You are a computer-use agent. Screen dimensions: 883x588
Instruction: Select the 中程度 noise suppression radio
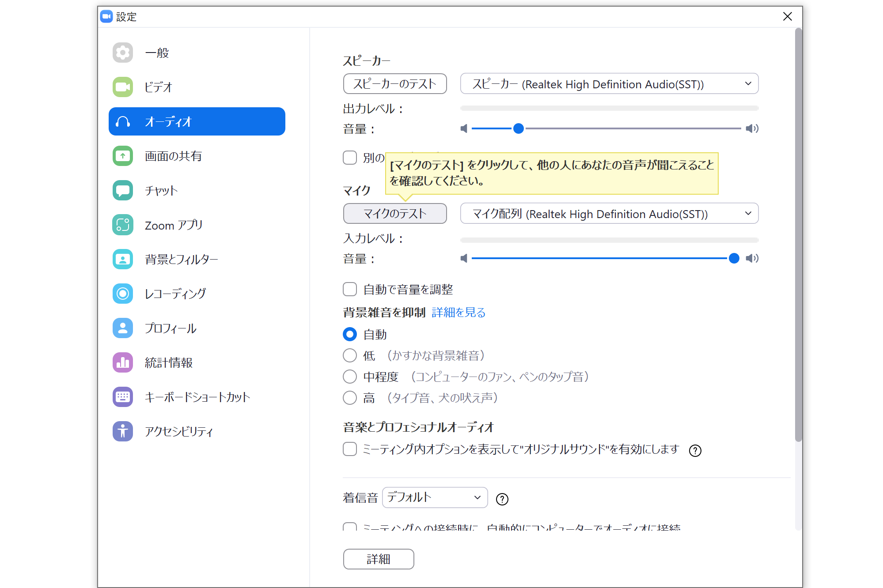[x=350, y=377]
